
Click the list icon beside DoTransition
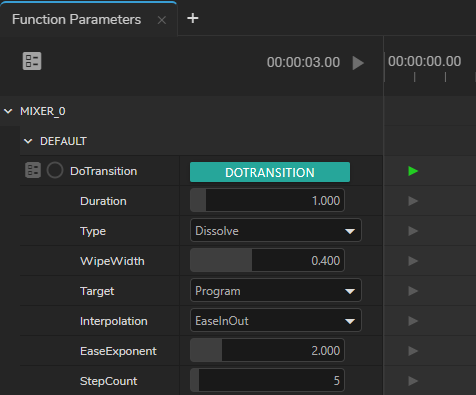(x=33, y=170)
